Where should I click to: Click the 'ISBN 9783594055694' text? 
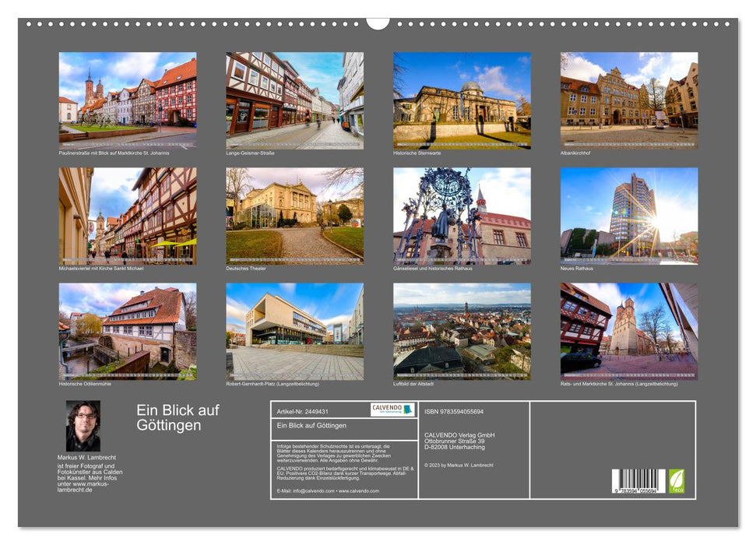coord(454,411)
